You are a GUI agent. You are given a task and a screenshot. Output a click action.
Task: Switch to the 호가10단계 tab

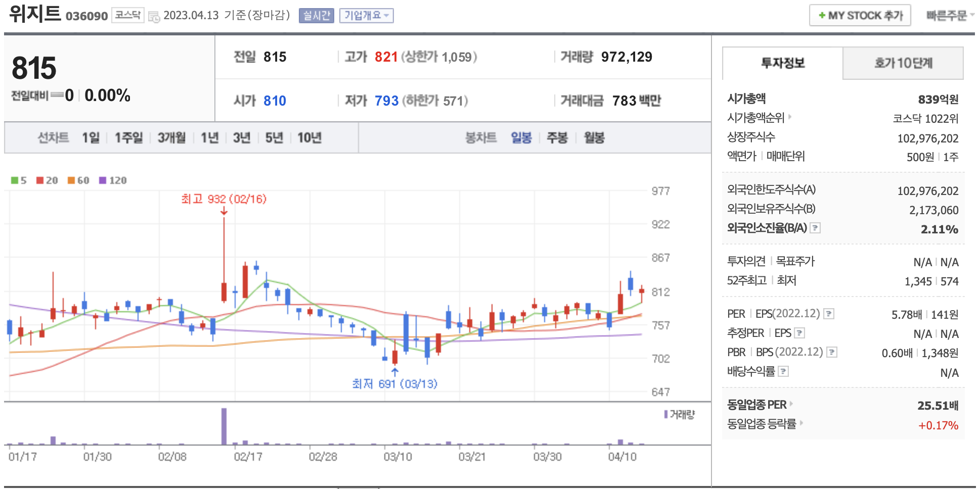coord(903,63)
